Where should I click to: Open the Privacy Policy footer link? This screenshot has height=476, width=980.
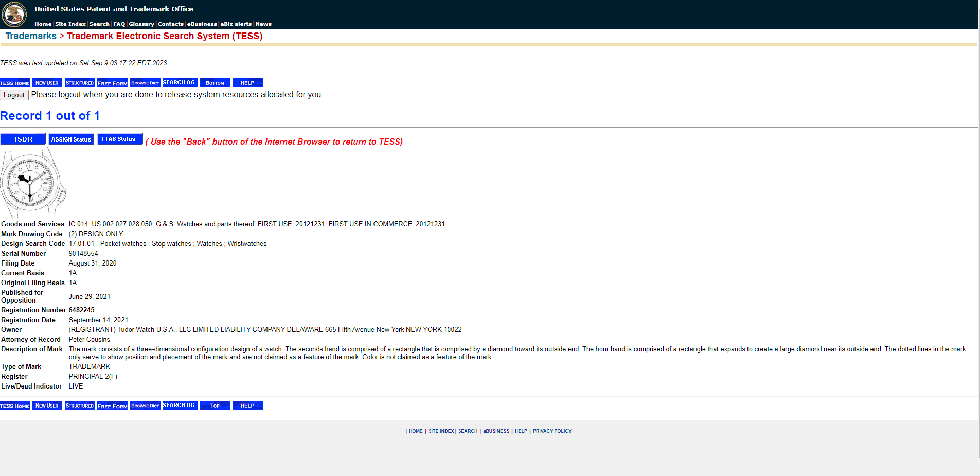click(x=552, y=431)
